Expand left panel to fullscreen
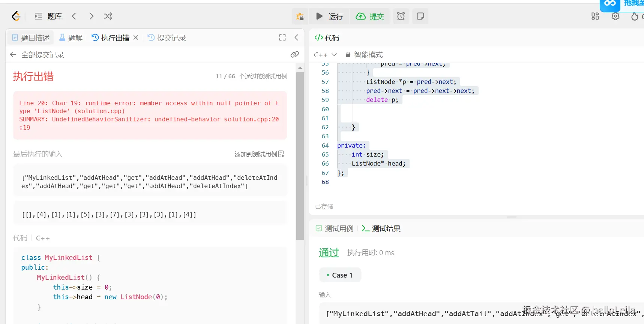This screenshot has height=324, width=644. click(282, 37)
